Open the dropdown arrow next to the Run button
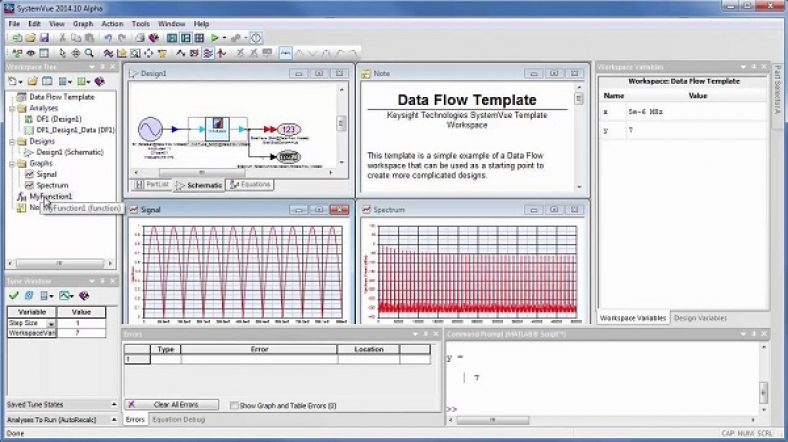 point(224,38)
